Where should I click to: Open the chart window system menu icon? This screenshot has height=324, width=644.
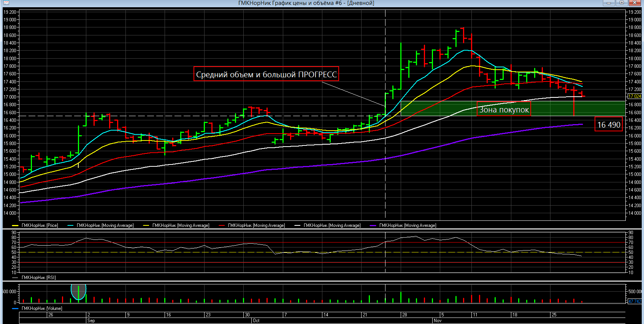(6, 3)
